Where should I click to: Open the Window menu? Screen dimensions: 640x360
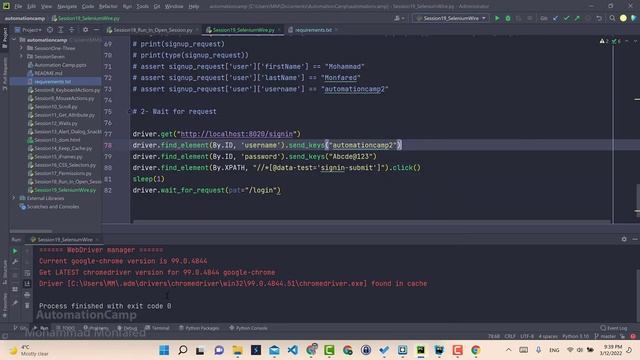click(174, 6)
